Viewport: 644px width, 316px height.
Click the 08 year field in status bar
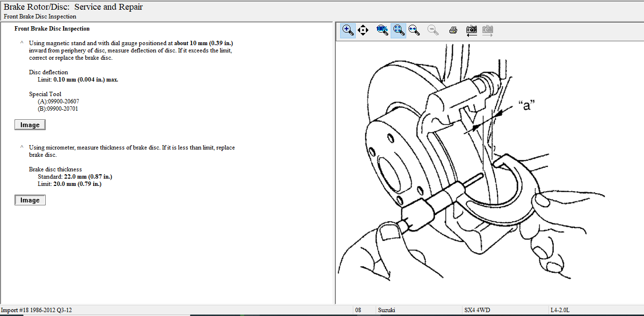[358, 310]
